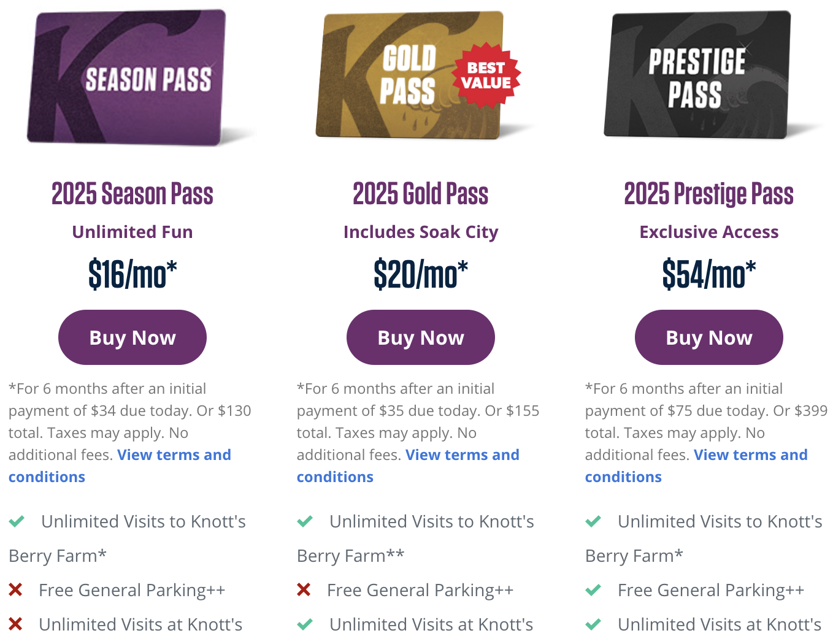Open Prestige Pass terms and conditions link
Screen dimensions: 833x644
pos(751,455)
